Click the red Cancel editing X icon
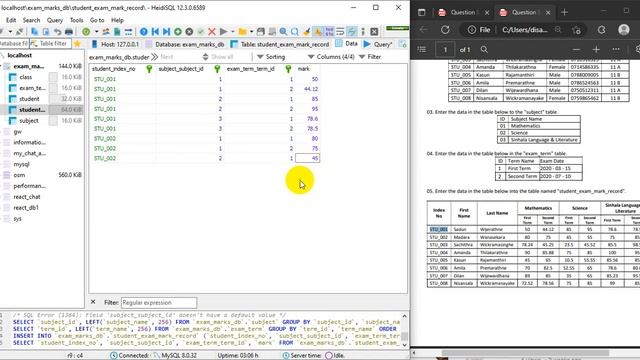 click(x=211, y=31)
